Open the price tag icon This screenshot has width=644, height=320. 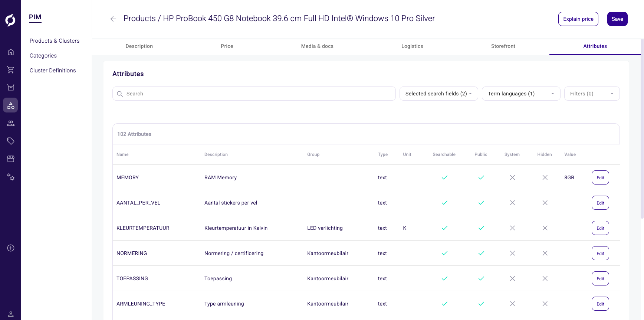pyautogui.click(x=11, y=141)
